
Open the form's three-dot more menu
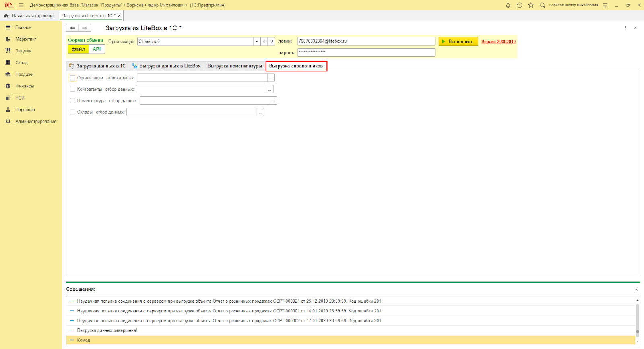(625, 28)
